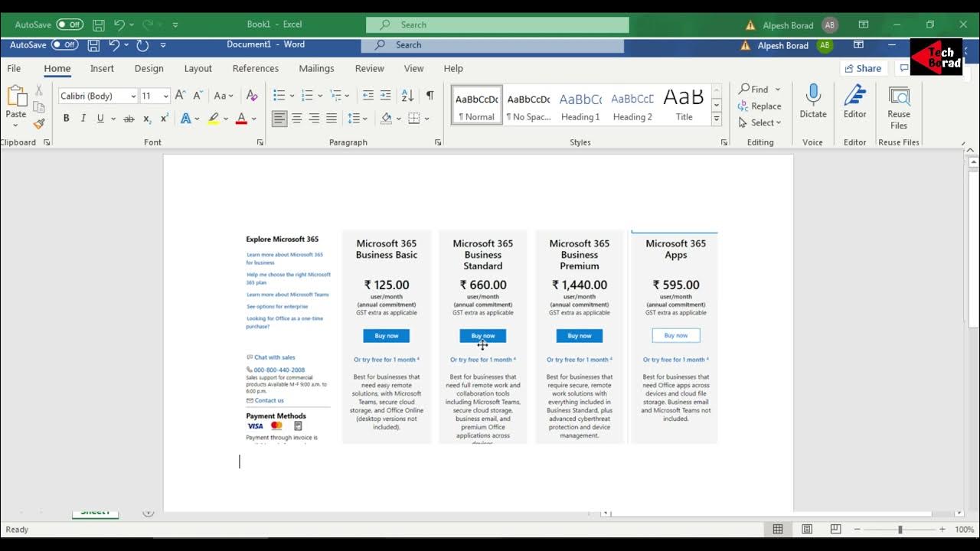This screenshot has height=551, width=980.
Task: Toggle Center paragraph alignment
Action: pos(297,119)
